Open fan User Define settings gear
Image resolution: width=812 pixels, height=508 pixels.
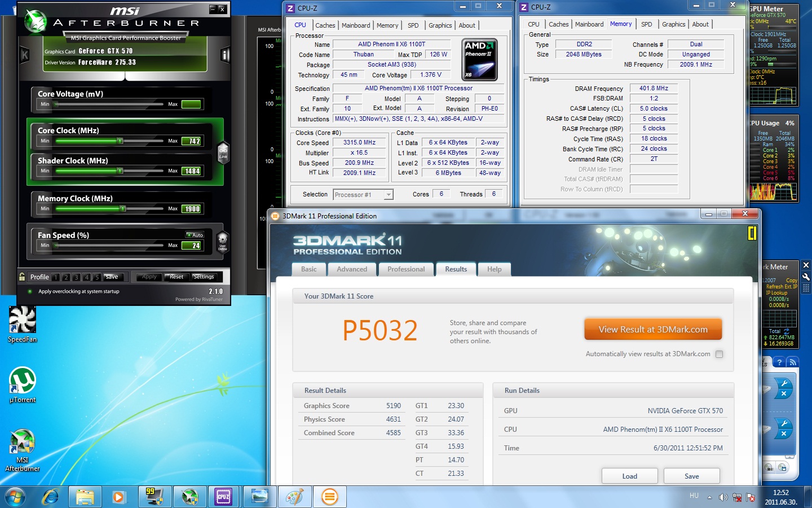tap(223, 242)
